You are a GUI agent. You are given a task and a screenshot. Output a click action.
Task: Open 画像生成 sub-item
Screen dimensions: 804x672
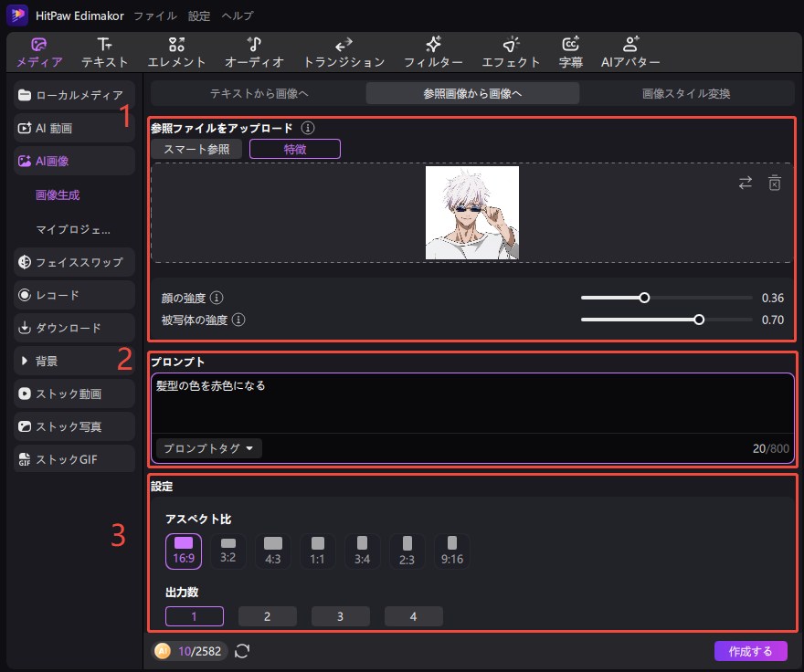pos(58,194)
